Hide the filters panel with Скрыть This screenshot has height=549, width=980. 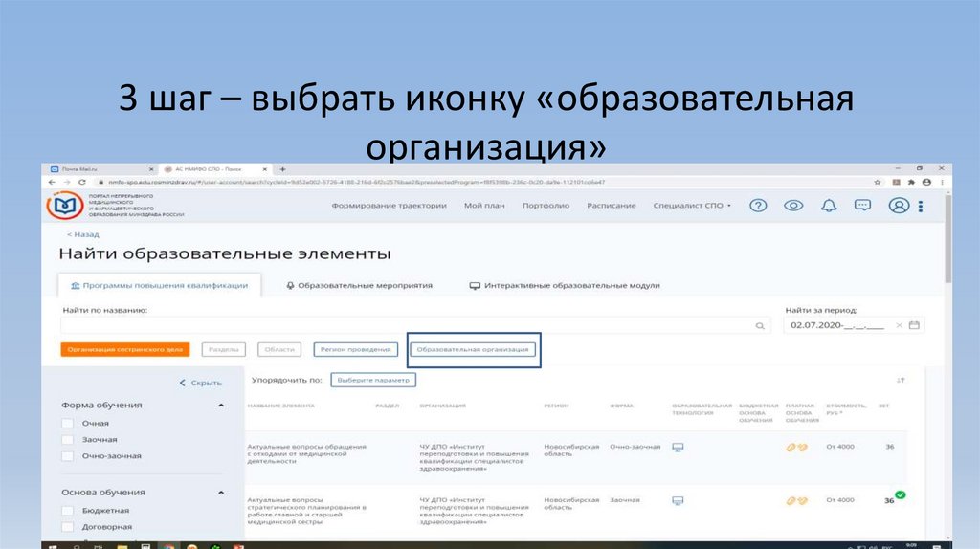[201, 383]
